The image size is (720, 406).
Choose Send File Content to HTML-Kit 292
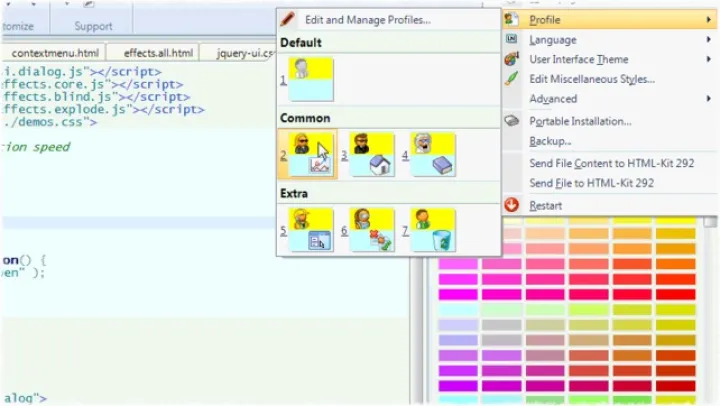click(x=609, y=164)
